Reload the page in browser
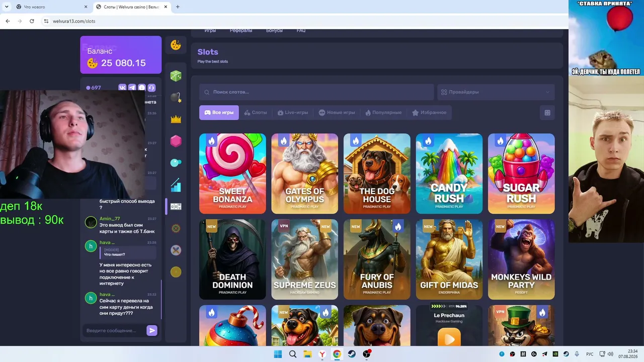This screenshot has height=362, width=644. 32,21
